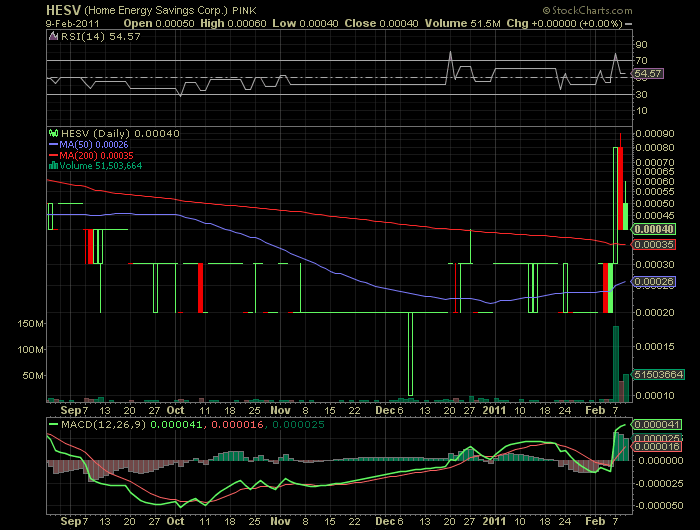The image size is (700, 530).
Task: Click green 0.000041 value in MACD legend
Action: 176,424
